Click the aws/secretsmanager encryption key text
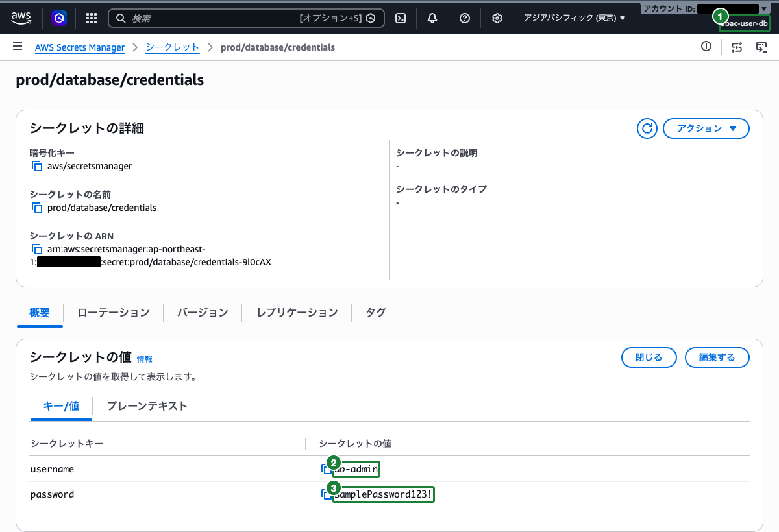779x532 pixels. 90,166
